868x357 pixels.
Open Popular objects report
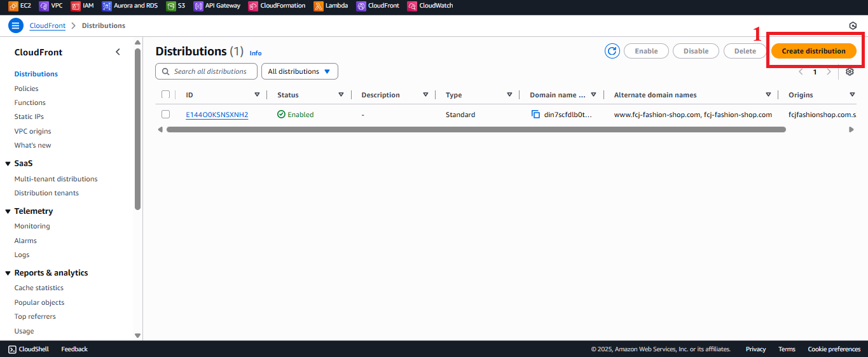point(39,302)
